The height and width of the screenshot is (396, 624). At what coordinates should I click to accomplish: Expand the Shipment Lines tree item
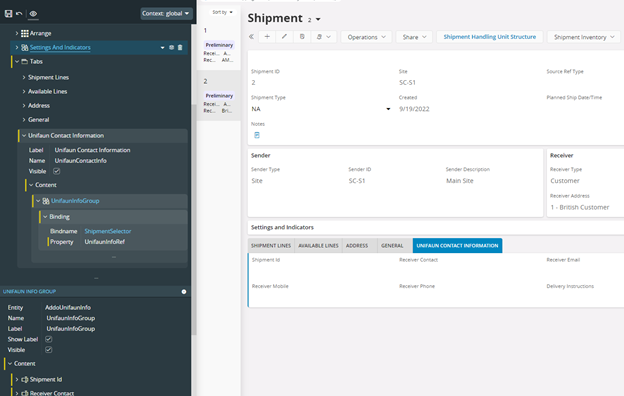pos(24,78)
